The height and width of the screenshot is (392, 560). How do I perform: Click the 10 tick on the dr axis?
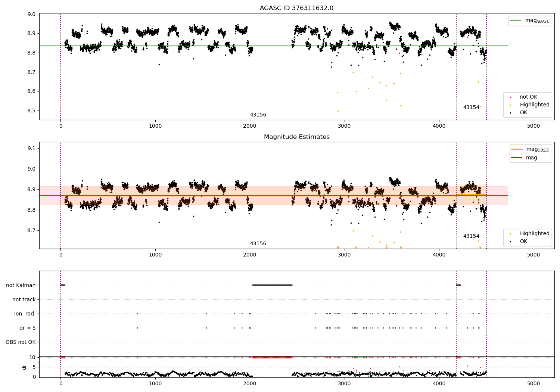click(32, 358)
